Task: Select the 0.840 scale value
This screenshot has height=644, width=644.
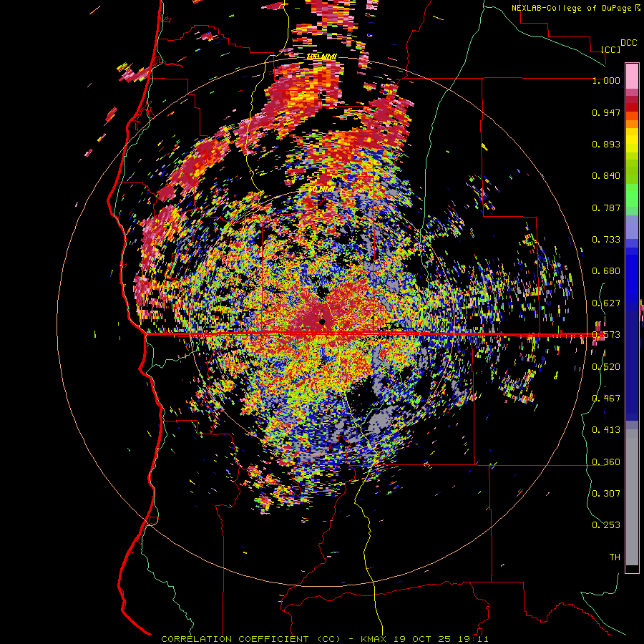Action: click(x=606, y=176)
